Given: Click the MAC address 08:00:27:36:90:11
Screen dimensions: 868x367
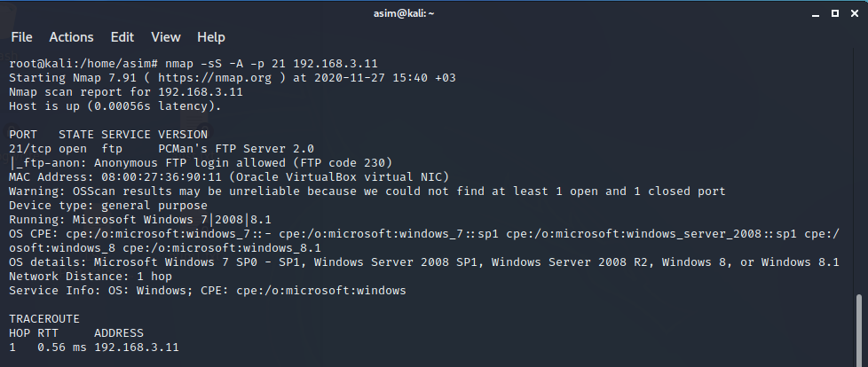Looking at the screenshot, I should click(162, 177).
